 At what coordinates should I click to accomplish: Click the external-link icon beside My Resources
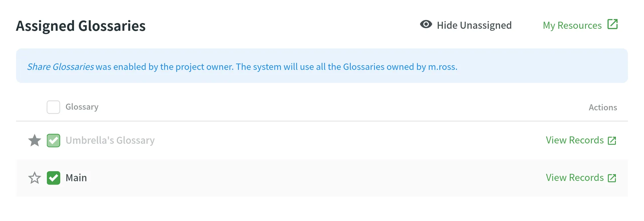click(x=613, y=24)
